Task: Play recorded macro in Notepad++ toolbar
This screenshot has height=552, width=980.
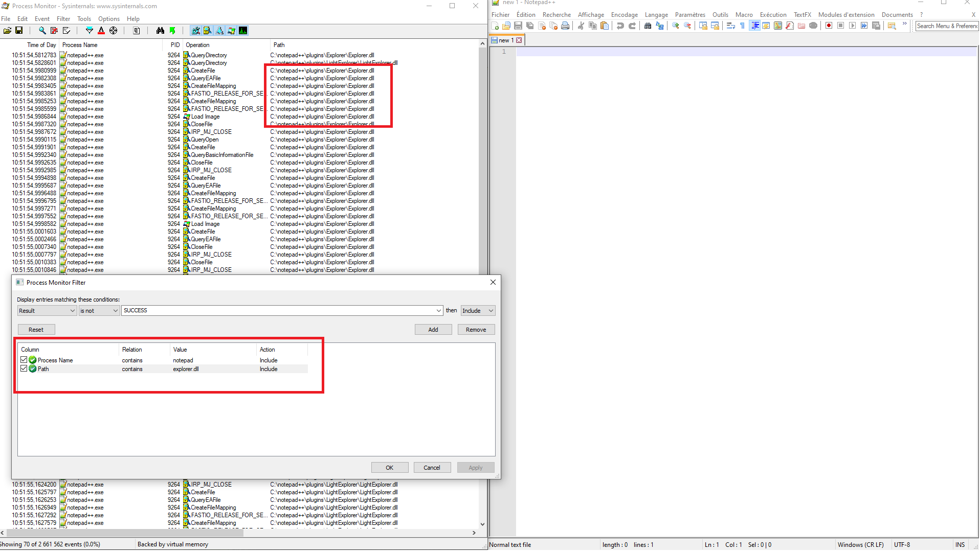Action: (x=853, y=26)
